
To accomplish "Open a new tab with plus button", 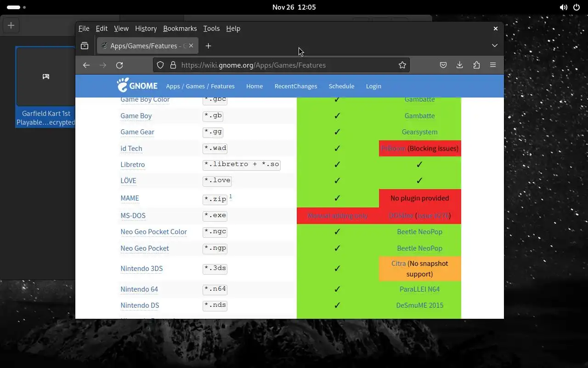I will point(209,46).
